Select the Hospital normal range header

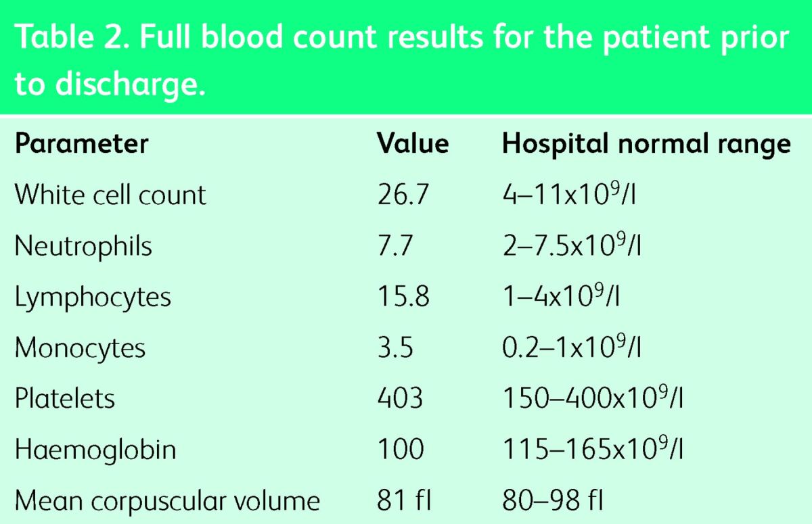pos(646,144)
